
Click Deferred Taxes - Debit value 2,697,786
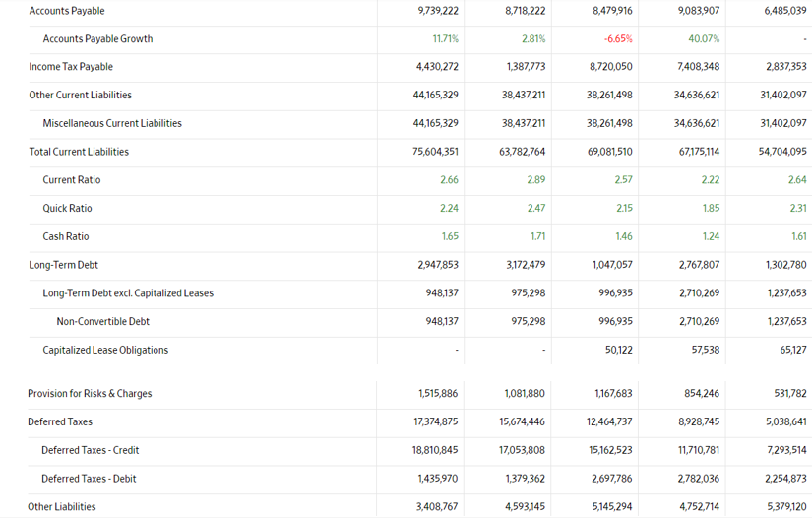pyautogui.click(x=612, y=479)
